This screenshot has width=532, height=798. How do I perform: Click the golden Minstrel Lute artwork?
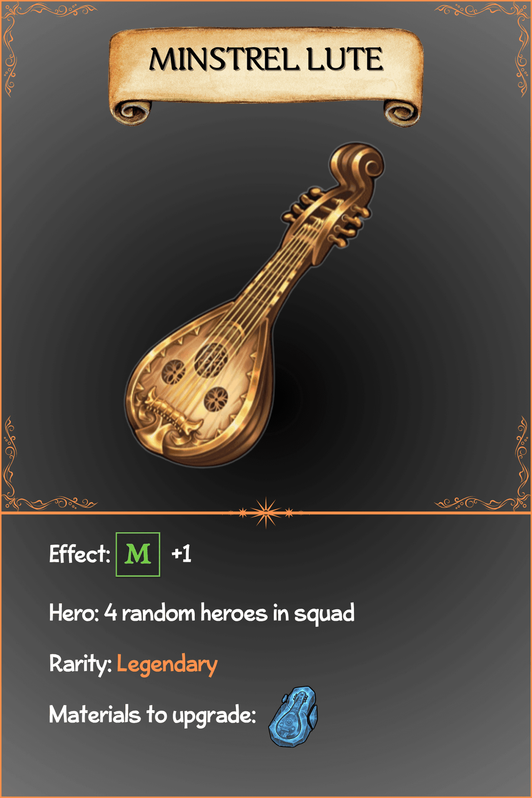tap(254, 305)
